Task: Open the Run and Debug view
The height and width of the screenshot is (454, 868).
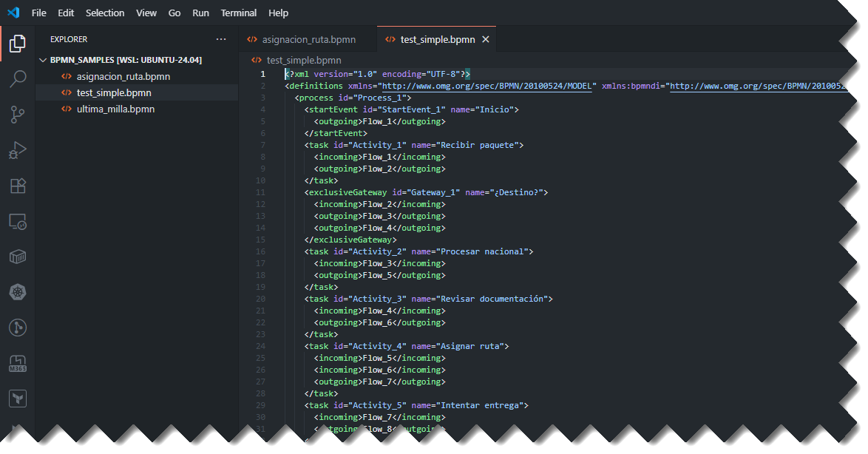Action: (18, 150)
